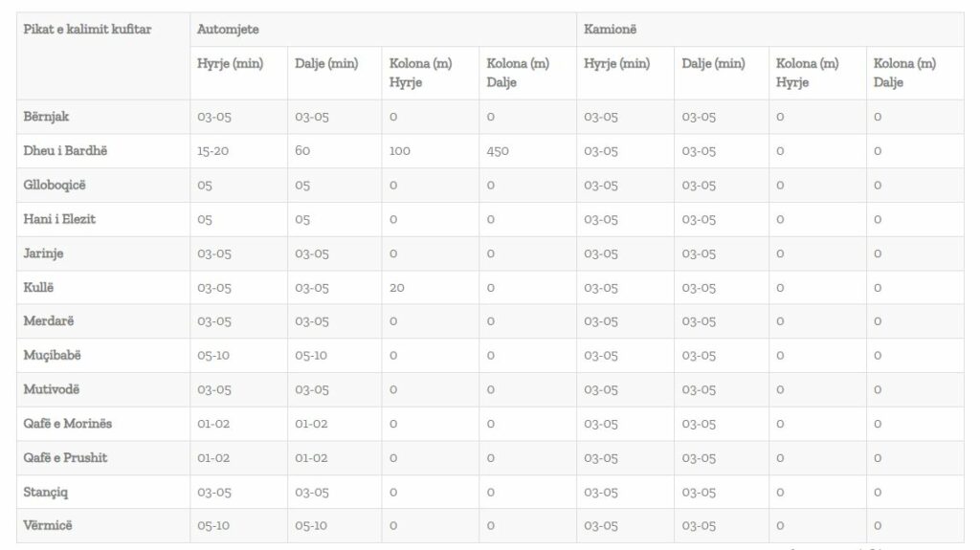This screenshot has height=550, width=980.
Task: Click the Qafë e Morinës row label
Action: point(68,424)
